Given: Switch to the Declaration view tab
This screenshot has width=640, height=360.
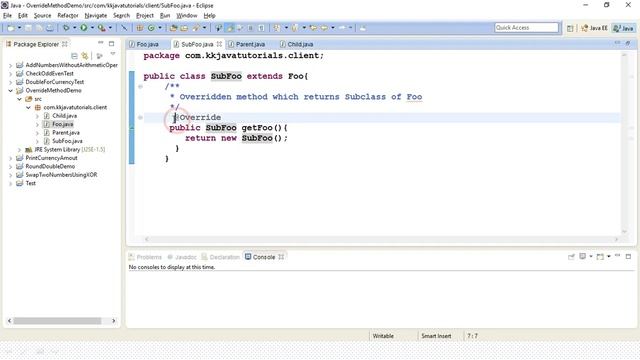Looking at the screenshot, I should click(x=220, y=257).
